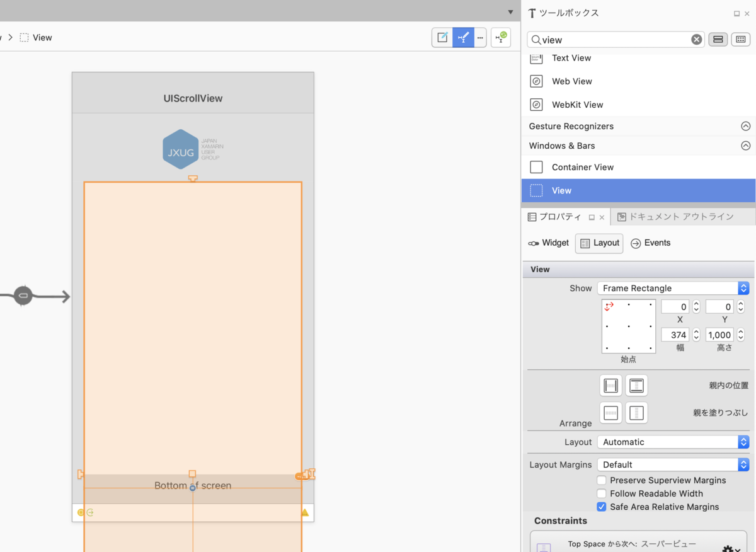756x552 pixels.
Task: Open the document tab dropdown arrow
Action: click(511, 12)
